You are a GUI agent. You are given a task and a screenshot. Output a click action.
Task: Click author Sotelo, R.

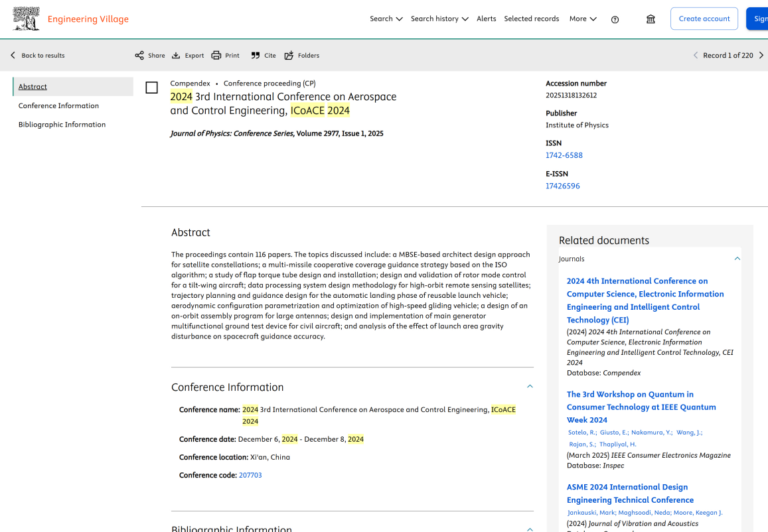pos(582,432)
